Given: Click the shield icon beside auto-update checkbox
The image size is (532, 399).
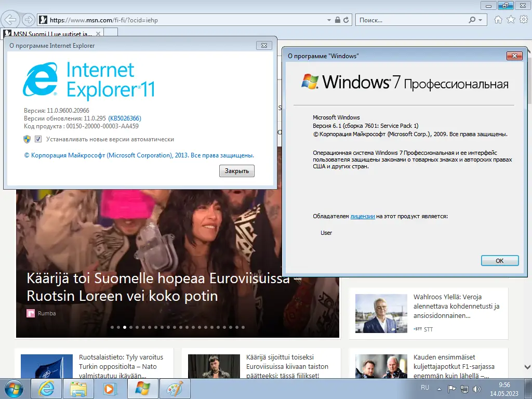Looking at the screenshot, I should tap(27, 139).
